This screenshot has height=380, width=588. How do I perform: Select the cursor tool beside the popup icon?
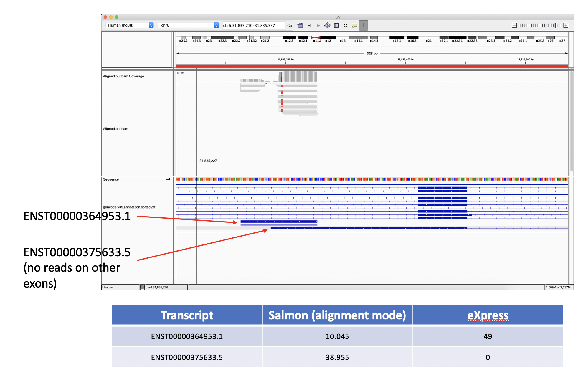(364, 25)
